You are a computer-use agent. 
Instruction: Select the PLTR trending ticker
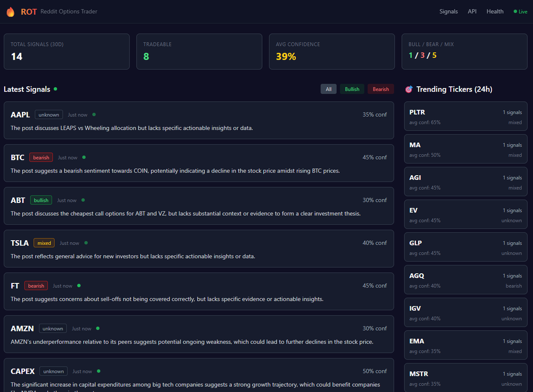click(x=466, y=116)
